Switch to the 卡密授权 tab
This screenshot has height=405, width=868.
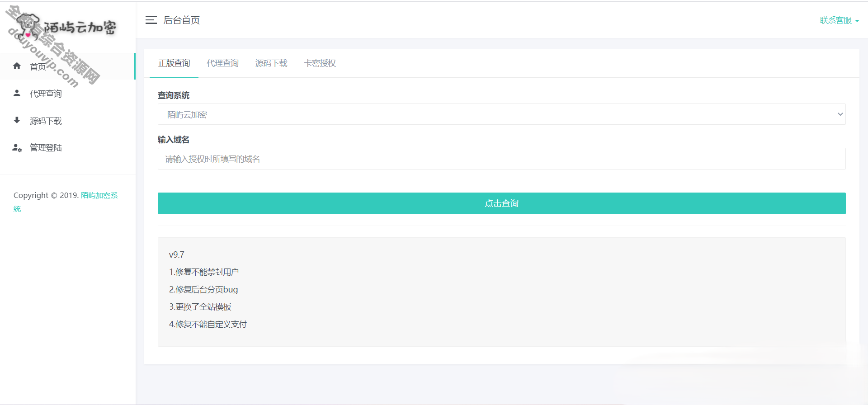(x=320, y=63)
